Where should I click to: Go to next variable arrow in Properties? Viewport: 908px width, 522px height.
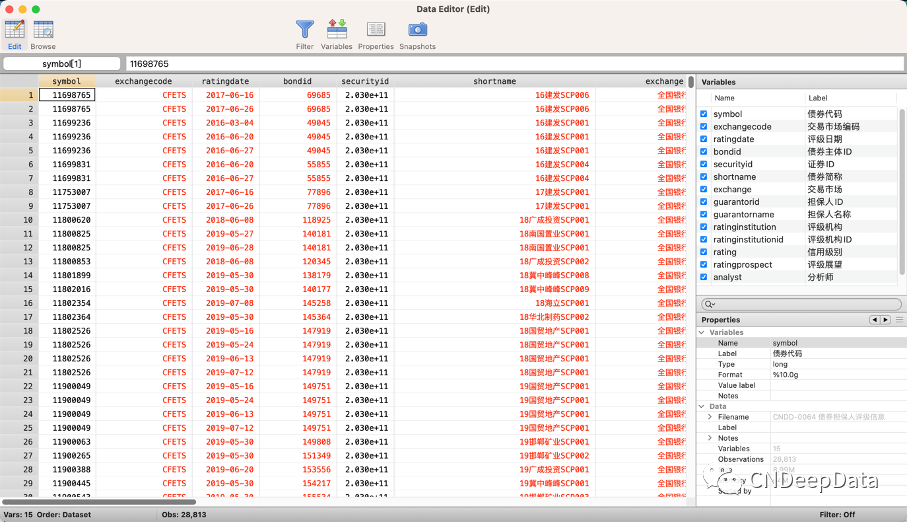pyautogui.click(x=885, y=320)
